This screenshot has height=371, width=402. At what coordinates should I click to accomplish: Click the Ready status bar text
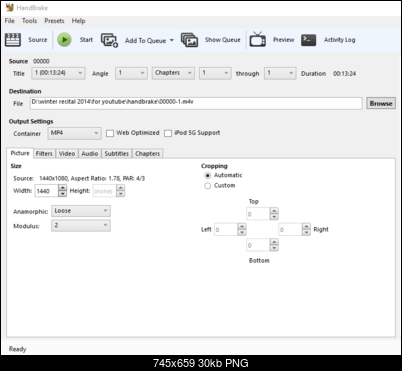pyautogui.click(x=17, y=349)
